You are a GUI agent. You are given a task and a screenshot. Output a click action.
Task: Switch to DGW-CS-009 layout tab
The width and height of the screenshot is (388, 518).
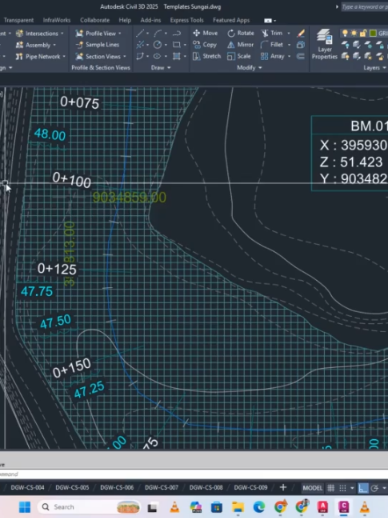[x=251, y=488]
